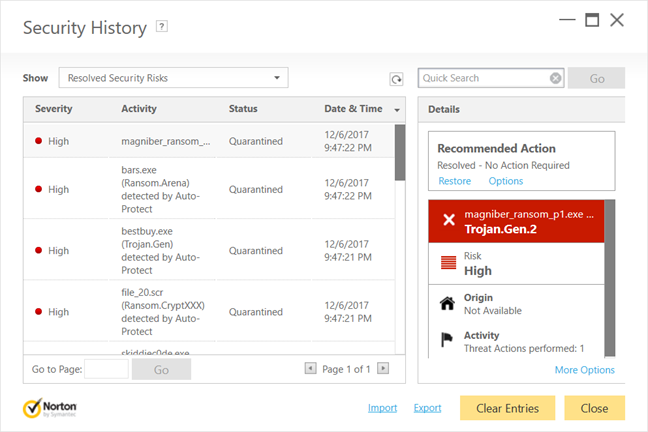Open the Show filter dropdown
Screen dimensions: 648x432
(174, 78)
